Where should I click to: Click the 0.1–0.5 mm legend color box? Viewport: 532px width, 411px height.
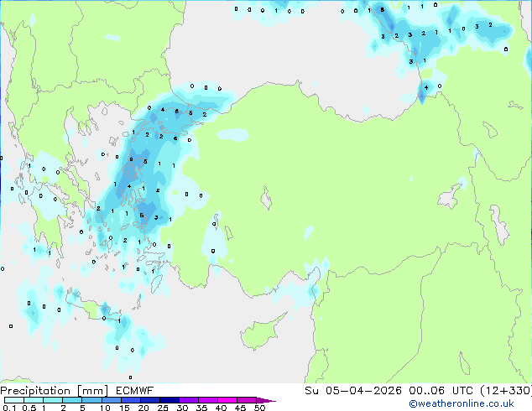(14, 400)
